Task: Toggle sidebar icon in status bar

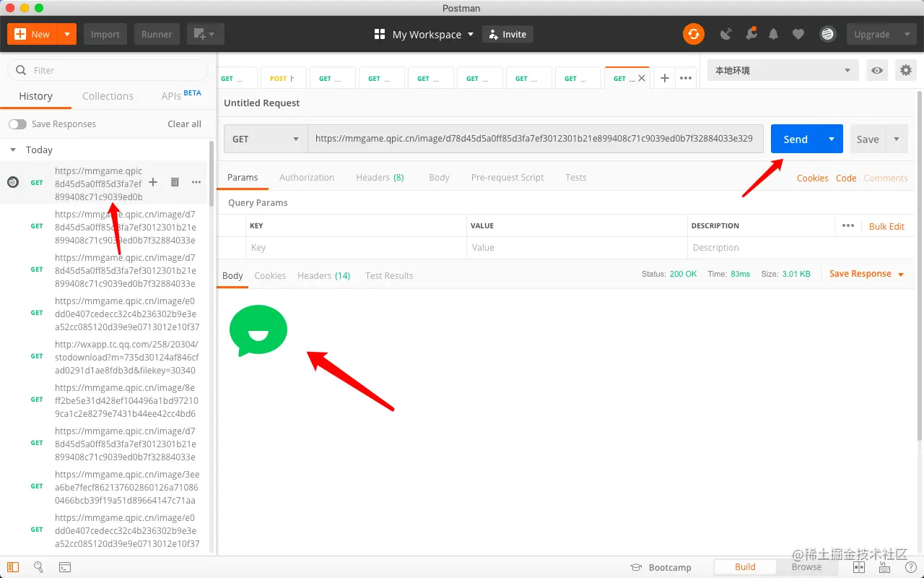Action: (13, 567)
